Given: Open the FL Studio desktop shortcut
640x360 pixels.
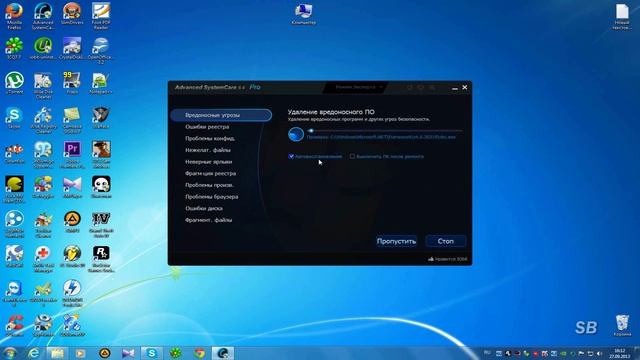Looking at the screenshot, I should (x=72, y=257).
